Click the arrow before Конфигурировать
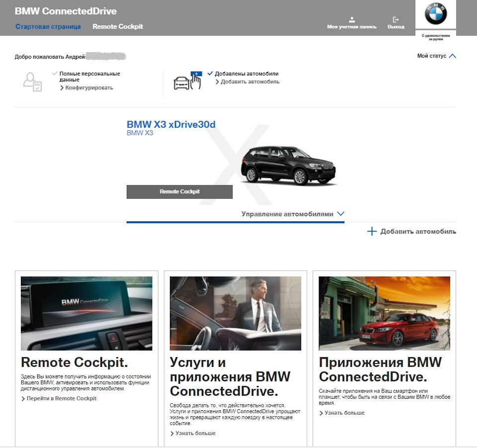Screen dimensions: 477x448 pyautogui.click(x=62, y=88)
